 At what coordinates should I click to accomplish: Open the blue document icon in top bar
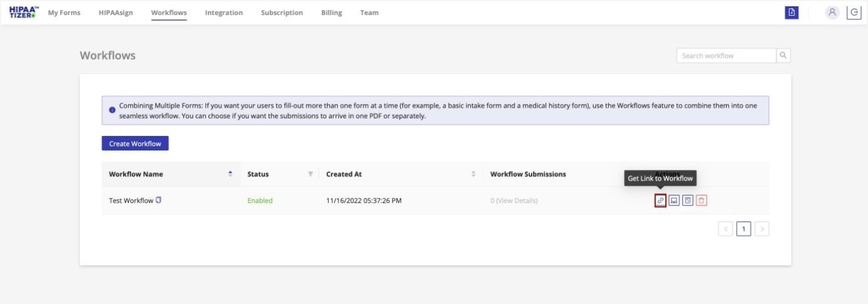point(791,12)
